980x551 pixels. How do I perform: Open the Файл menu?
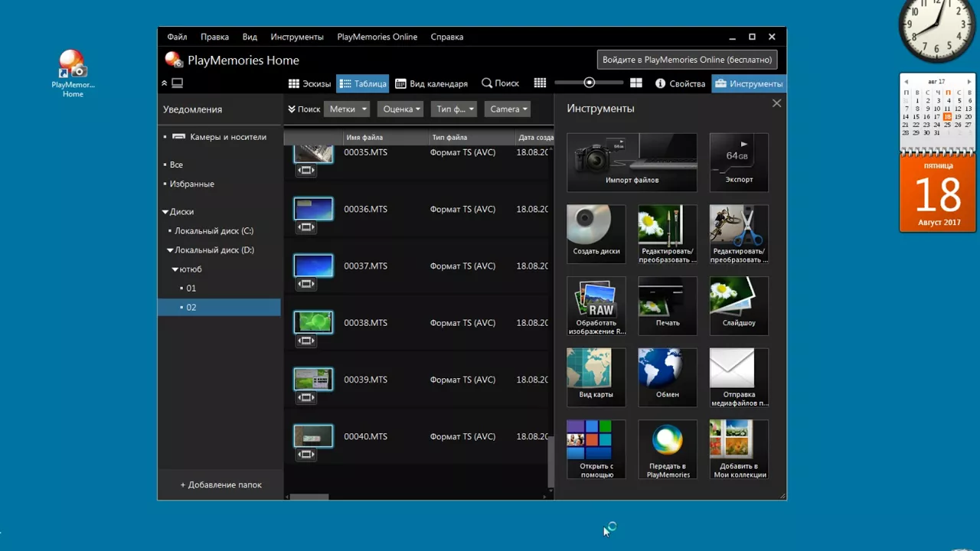point(177,37)
